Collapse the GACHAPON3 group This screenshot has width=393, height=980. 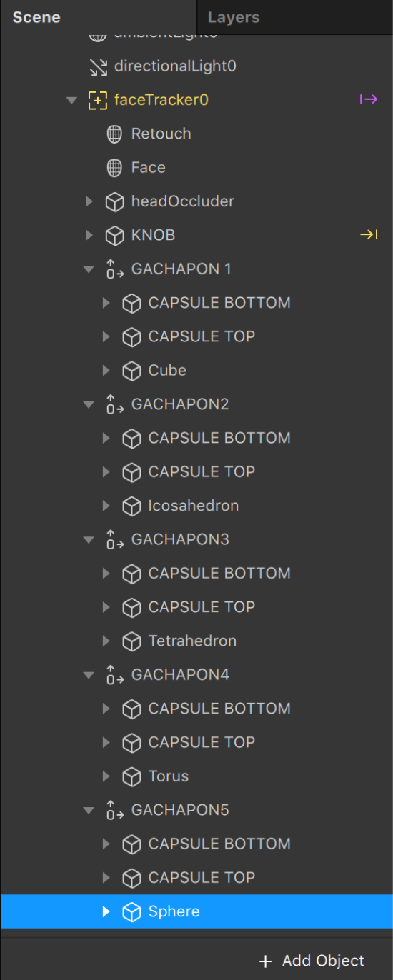coord(89,540)
